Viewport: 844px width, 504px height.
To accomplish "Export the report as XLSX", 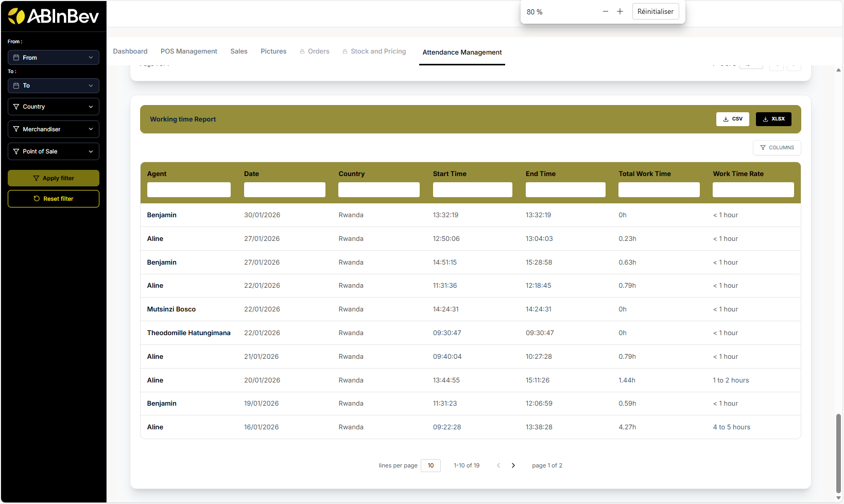I will [773, 119].
